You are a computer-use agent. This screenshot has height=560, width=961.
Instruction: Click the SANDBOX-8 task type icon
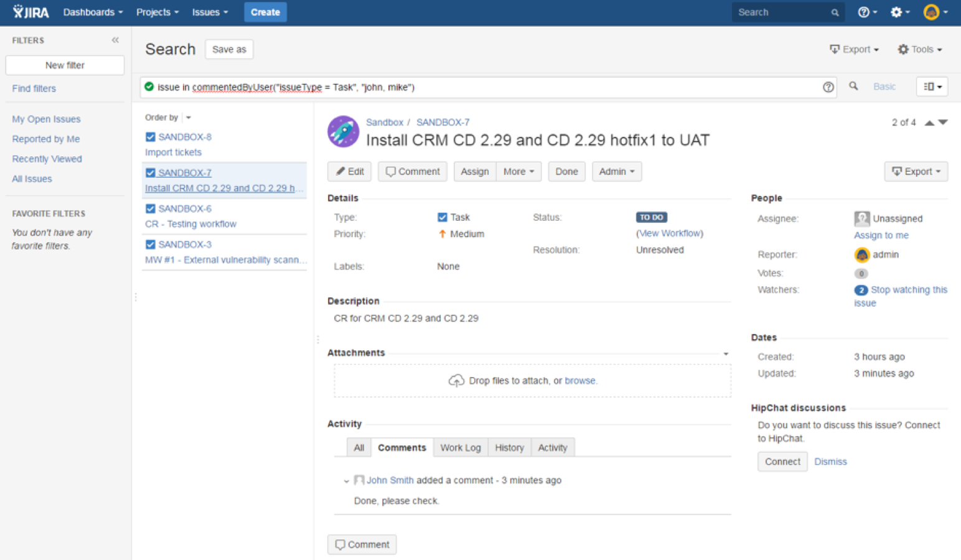coord(150,137)
